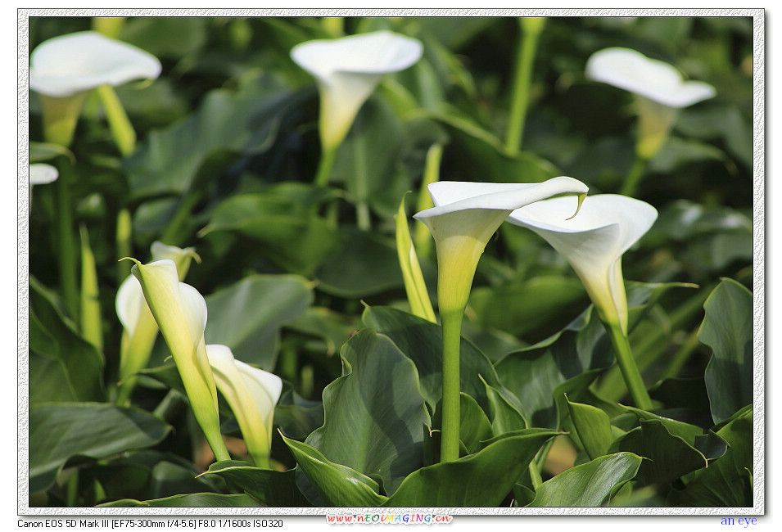
Task: Click the www.neoimaging.cn site address
Action: point(389,519)
